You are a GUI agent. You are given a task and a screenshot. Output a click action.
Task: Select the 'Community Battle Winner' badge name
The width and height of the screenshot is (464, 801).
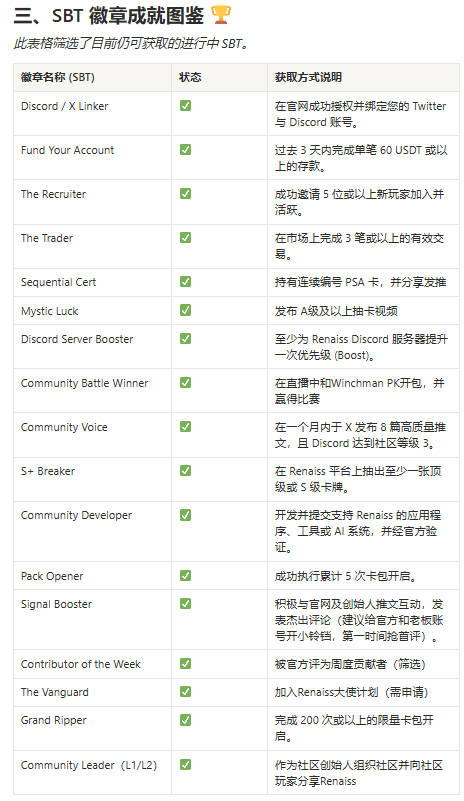click(x=84, y=383)
